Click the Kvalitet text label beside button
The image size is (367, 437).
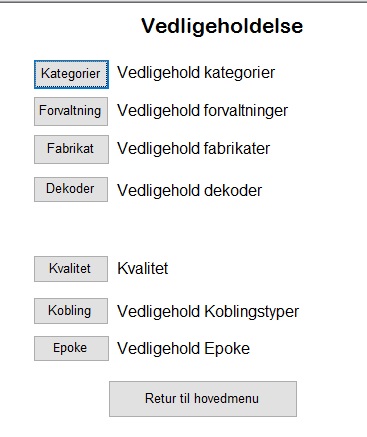point(143,269)
